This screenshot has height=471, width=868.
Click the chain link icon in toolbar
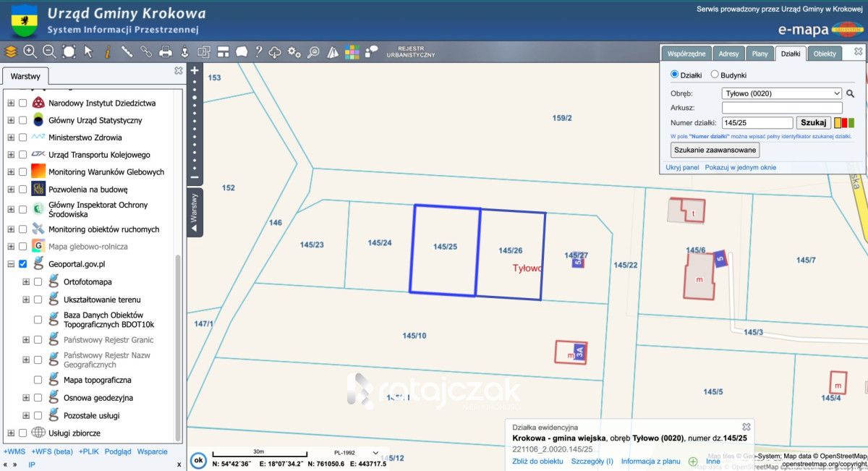[146, 51]
